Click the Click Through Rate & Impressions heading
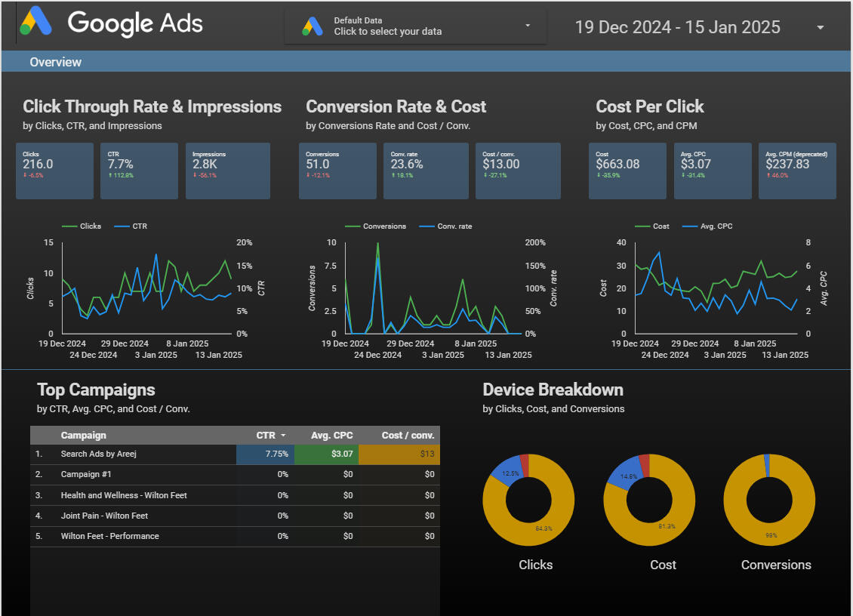This screenshot has width=853, height=616. [x=152, y=106]
